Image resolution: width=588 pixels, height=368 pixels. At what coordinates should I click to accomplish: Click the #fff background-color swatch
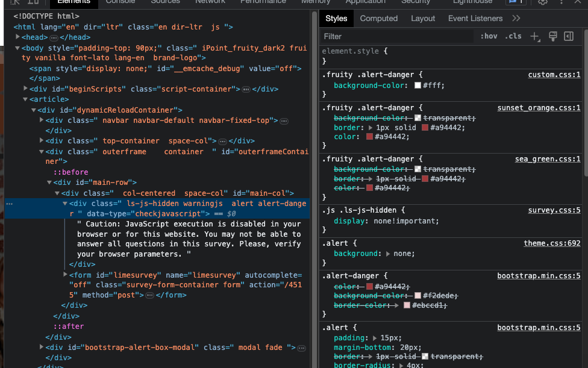pos(418,86)
